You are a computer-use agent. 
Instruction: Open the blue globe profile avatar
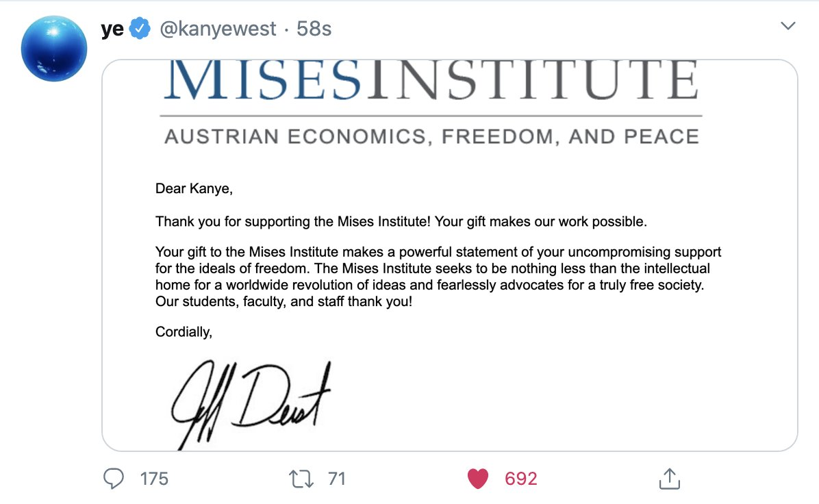pos(54,49)
